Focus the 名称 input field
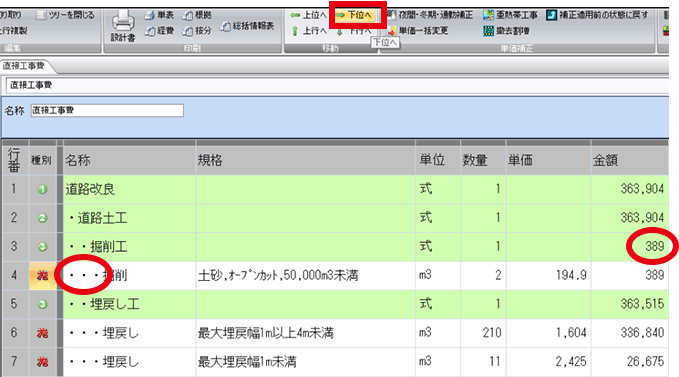 coord(107,110)
